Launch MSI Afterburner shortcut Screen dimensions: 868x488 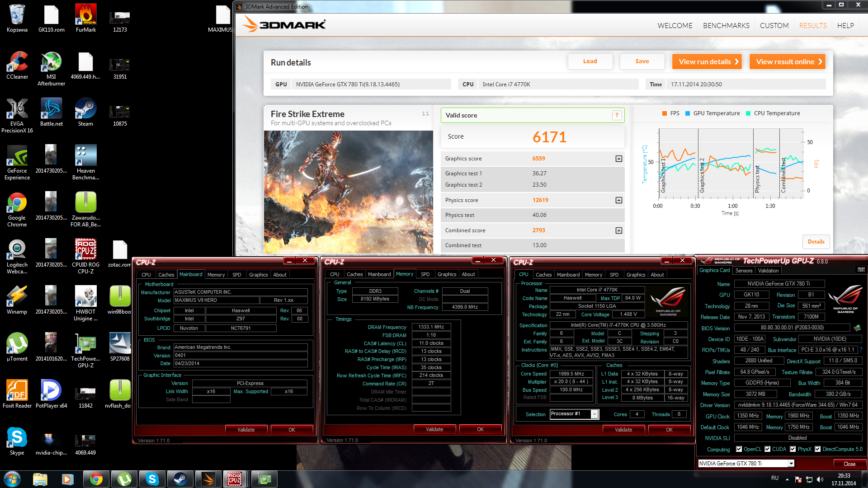point(51,68)
